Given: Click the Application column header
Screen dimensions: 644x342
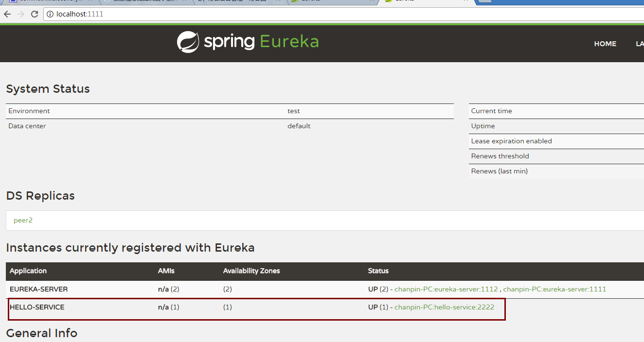Looking at the screenshot, I should pyautogui.click(x=28, y=271).
